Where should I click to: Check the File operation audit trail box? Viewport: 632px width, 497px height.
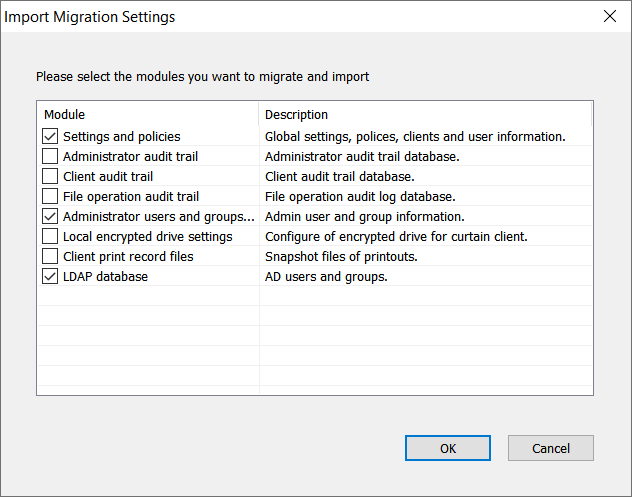click(x=50, y=196)
